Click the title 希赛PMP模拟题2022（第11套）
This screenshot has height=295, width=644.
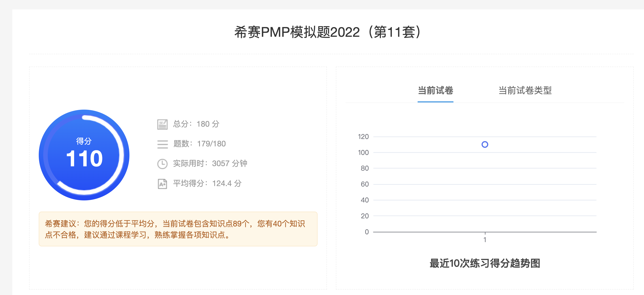click(x=328, y=32)
